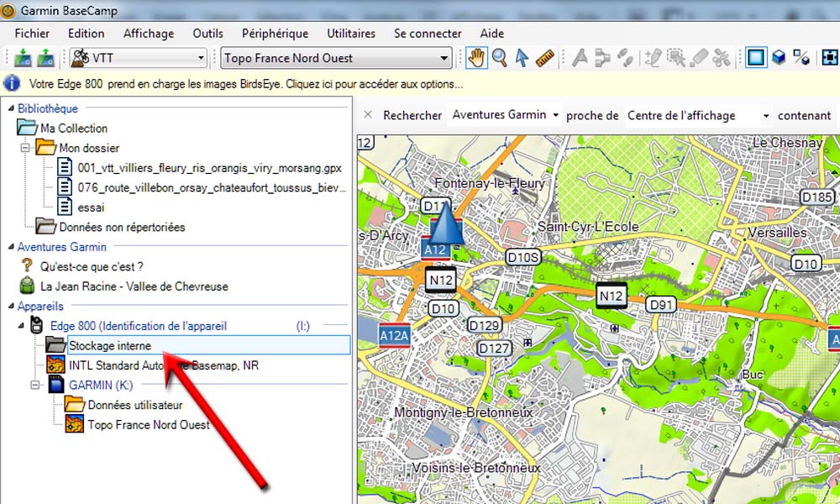Click the Montigny-le-Bretonneux map label

click(464, 412)
